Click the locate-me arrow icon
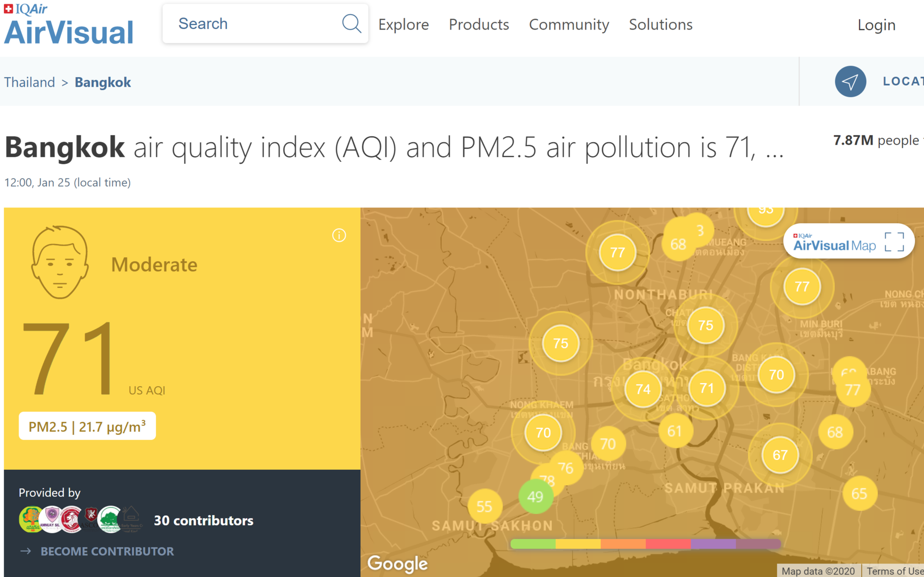The height and width of the screenshot is (577, 924). (x=850, y=82)
